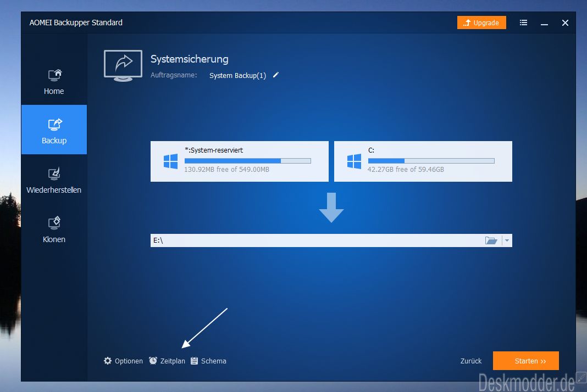Open the Wiederherstellen tab
587x392 pixels.
point(54,180)
